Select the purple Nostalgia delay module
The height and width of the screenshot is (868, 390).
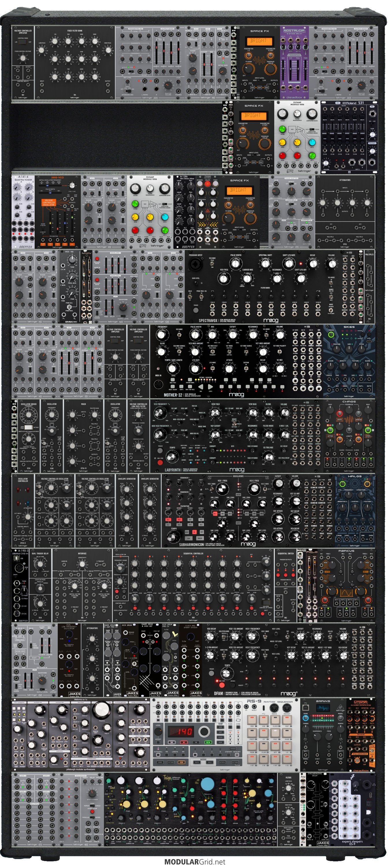pyautogui.click(x=294, y=63)
